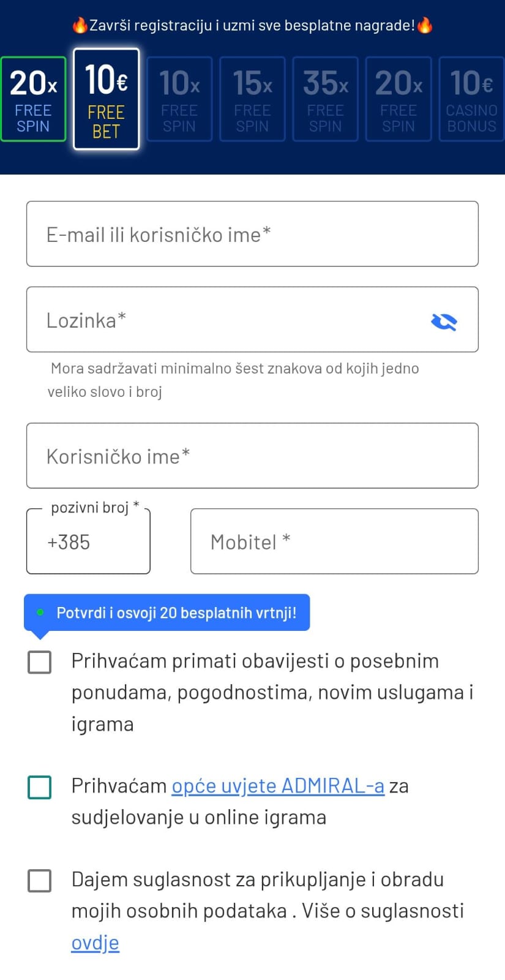This screenshot has width=505, height=980.
Task: Follow the ovdje consent link
Action: (95, 943)
